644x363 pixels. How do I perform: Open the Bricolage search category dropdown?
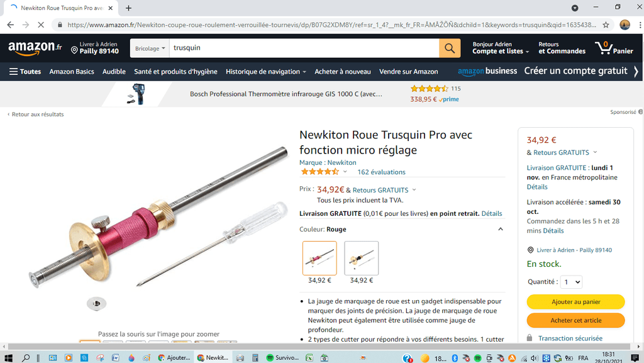[x=150, y=48]
